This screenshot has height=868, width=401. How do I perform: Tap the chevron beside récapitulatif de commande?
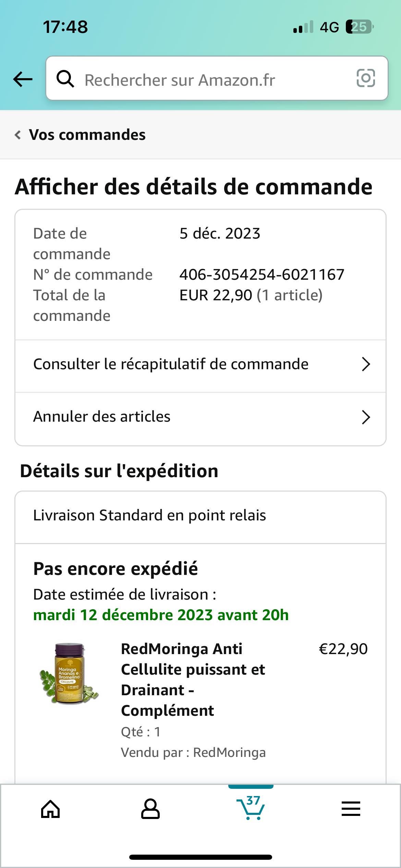(x=366, y=364)
